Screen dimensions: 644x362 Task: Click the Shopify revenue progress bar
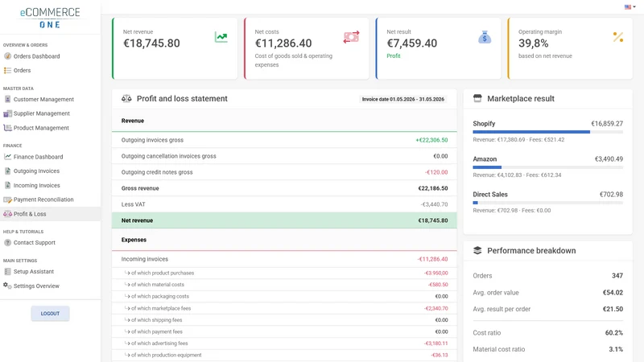point(548,132)
